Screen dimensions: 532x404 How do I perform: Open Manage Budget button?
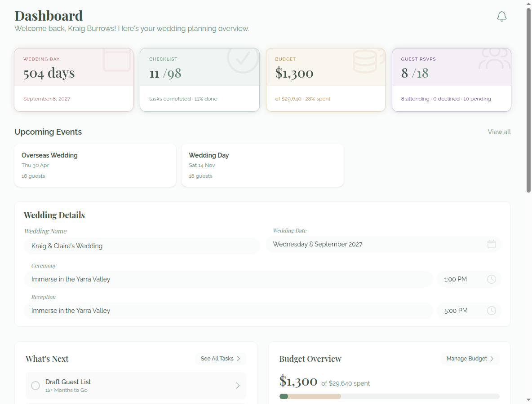point(470,359)
